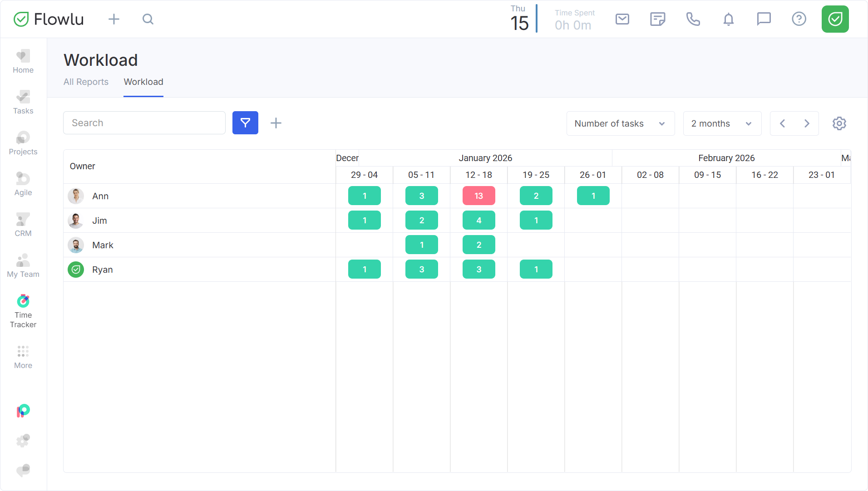Image resolution: width=868 pixels, height=491 pixels.
Task: Click the help question mark icon
Action: pos(799,19)
